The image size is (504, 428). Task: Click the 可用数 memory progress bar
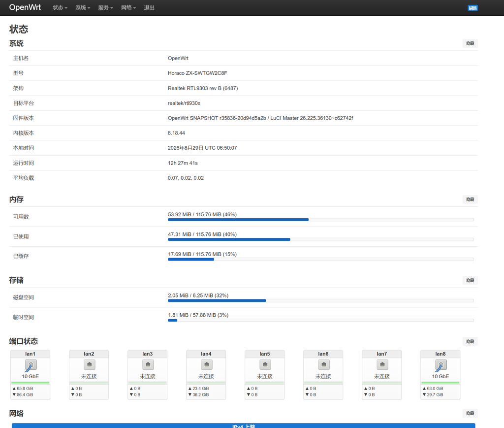click(321, 220)
